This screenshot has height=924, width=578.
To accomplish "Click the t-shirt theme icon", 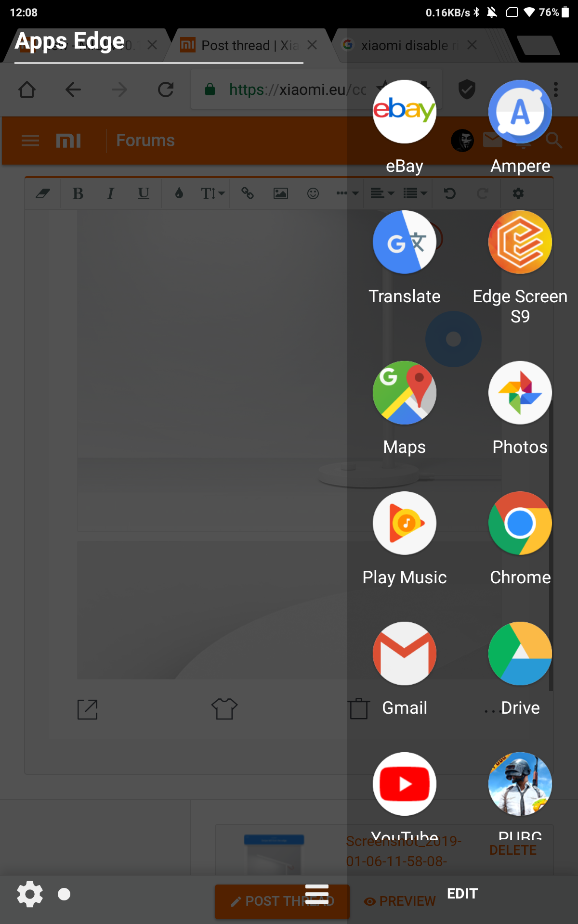I will (x=224, y=709).
